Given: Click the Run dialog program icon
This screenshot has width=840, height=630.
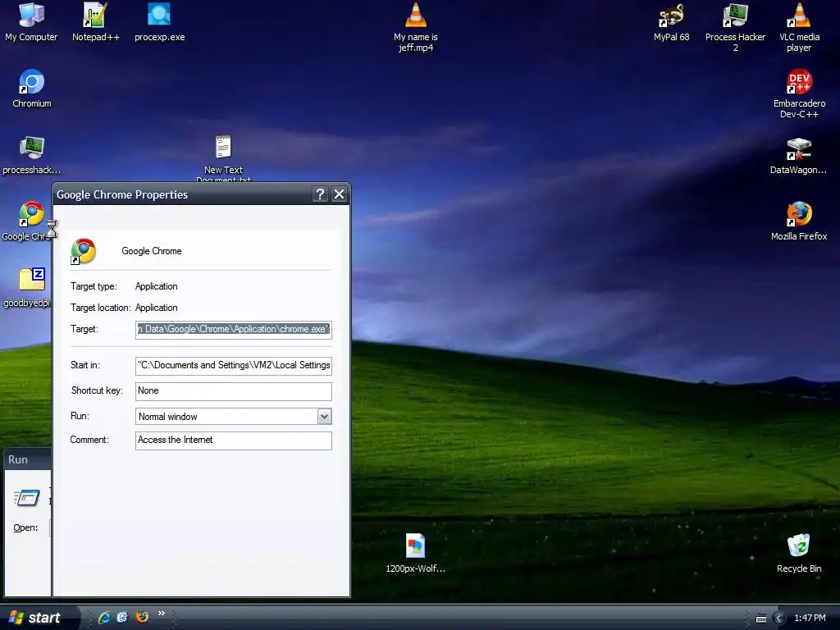Looking at the screenshot, I should tap(27, 498).
